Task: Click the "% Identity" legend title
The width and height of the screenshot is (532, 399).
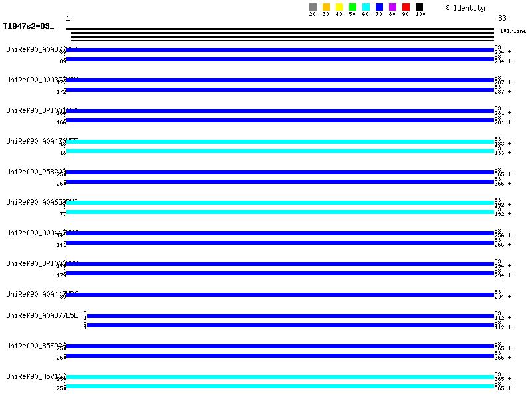Action: click(x=465, y=8)
